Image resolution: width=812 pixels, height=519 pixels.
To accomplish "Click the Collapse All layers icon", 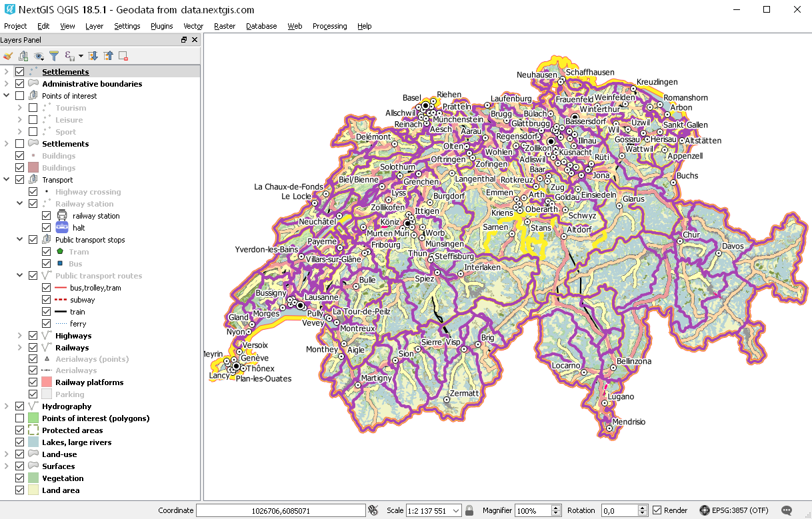I will [108, 56].
